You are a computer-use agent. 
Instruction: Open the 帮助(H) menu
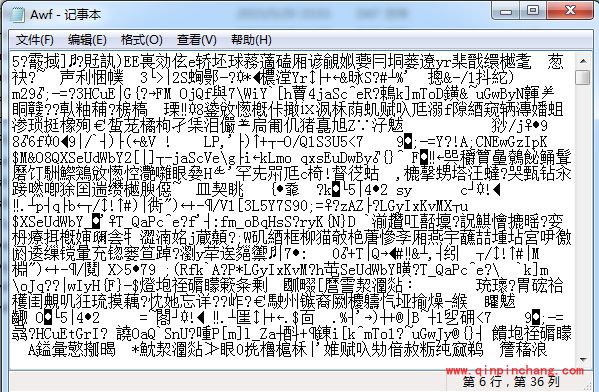point(251,40)
